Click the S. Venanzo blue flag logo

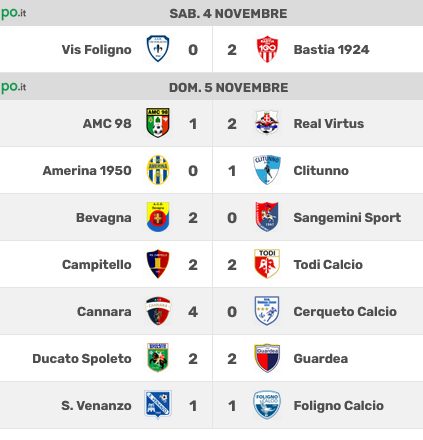tap(158, 404)
